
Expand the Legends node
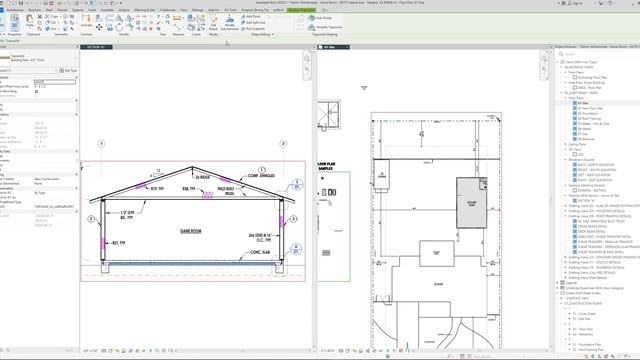tap(558, 282)
